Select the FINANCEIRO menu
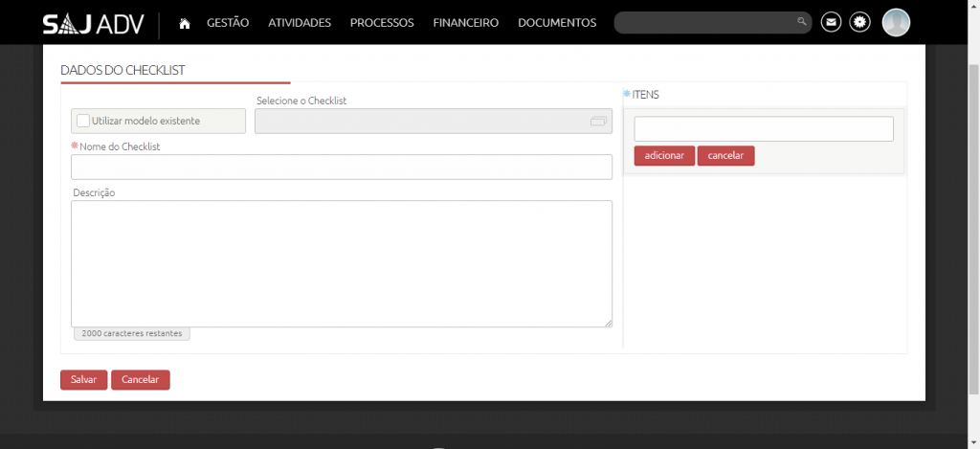The height and width of the screenshot is (449, 980). [466, 23]
